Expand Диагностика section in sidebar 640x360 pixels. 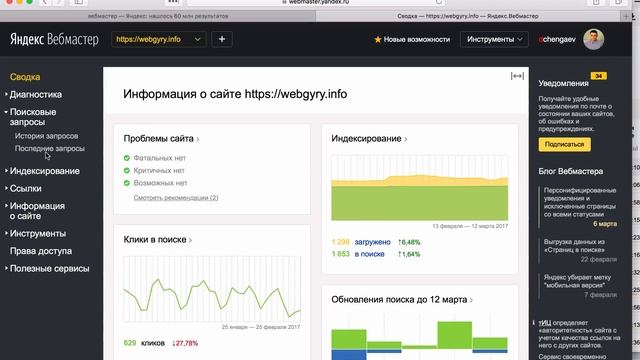tap(36, 94)
